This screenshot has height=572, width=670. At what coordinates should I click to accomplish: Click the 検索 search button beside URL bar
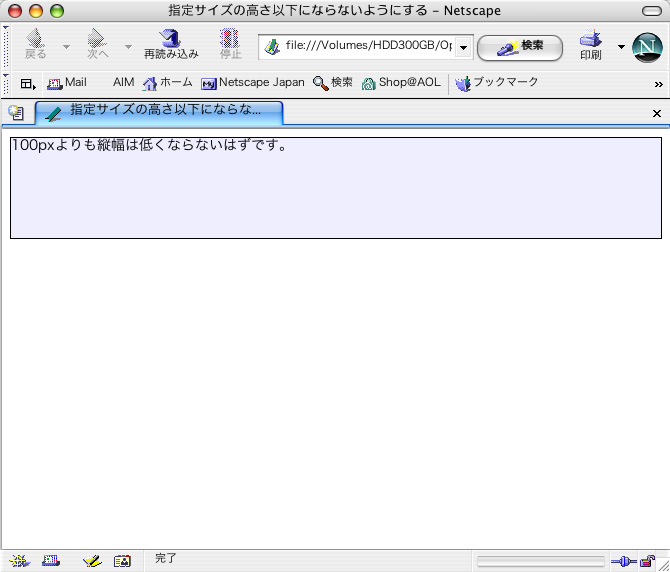[520, 47]
